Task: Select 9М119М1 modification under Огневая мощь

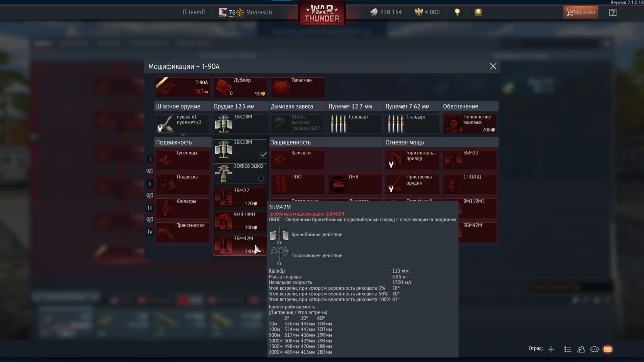Action: 477,208
